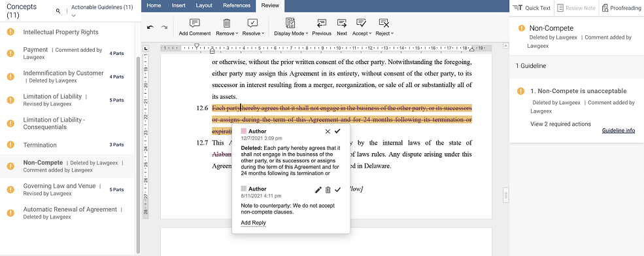644x256 pixels.
Task: Switch to the Insert tab
Action: pos(178,5)
